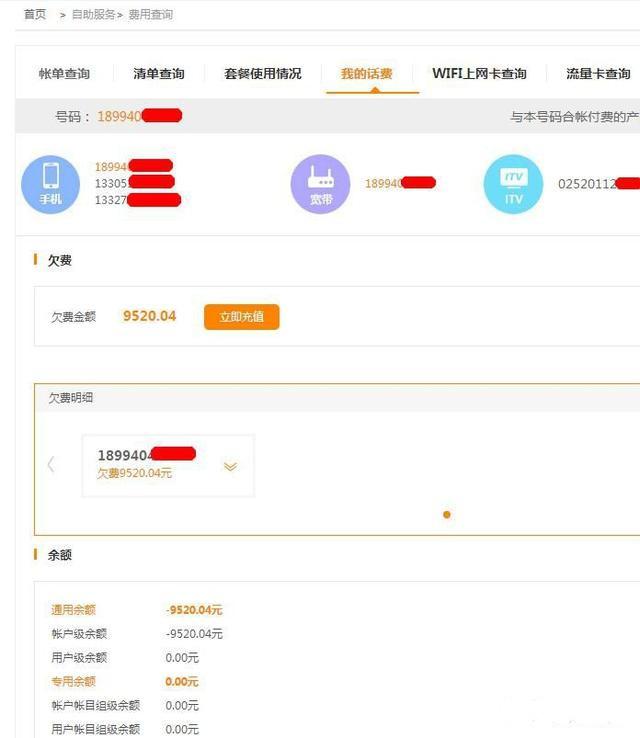Click the 用户级余额 label
This screenshot has height=738, width=640.
[79, 658]
